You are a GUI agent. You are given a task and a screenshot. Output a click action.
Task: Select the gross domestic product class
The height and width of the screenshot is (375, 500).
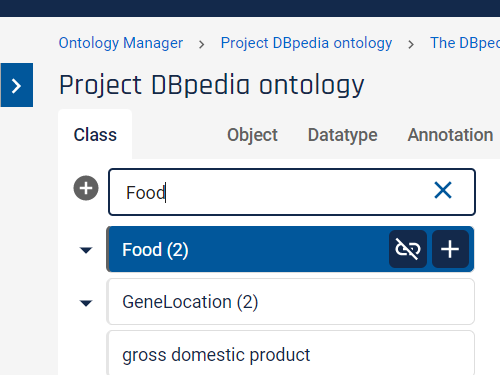tap(290, 353)
